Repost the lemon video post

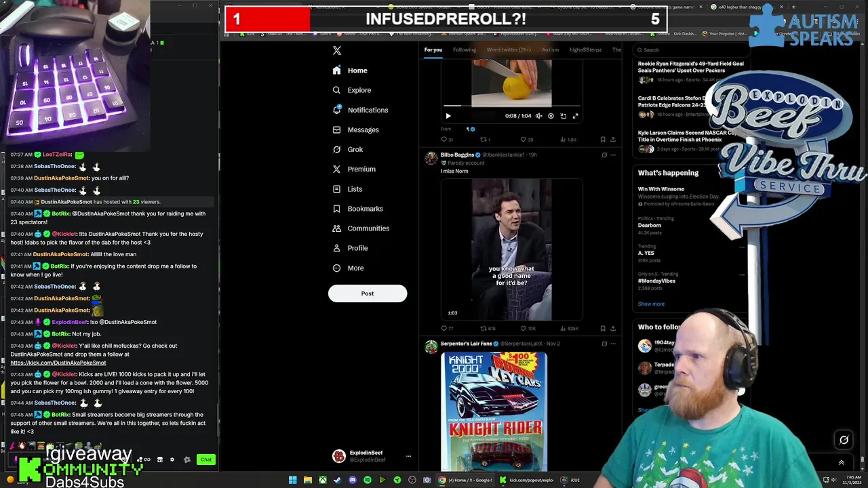click(x=485, y=140)
